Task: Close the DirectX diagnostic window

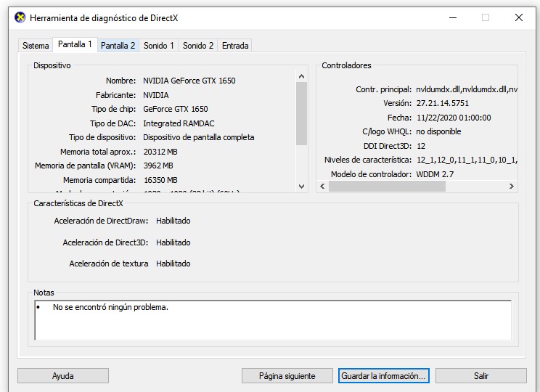Action: click(519, 17)
